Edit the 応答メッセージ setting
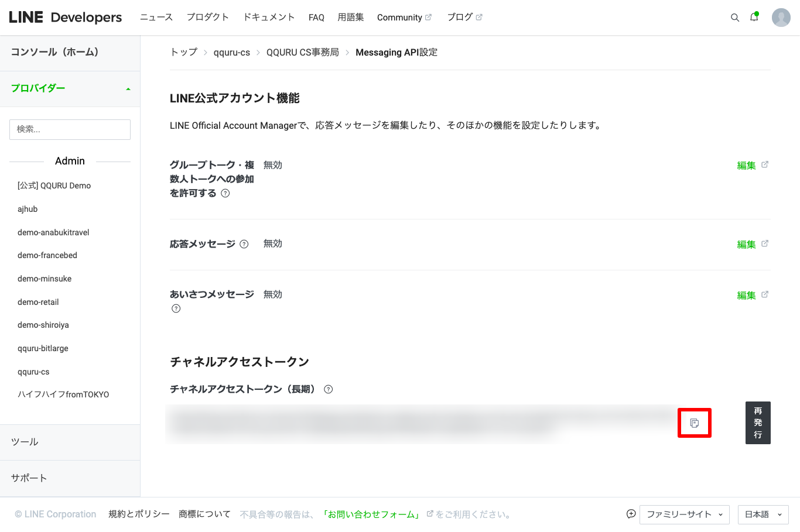Viewport: 800px width, 532px height. coord(746,245)
